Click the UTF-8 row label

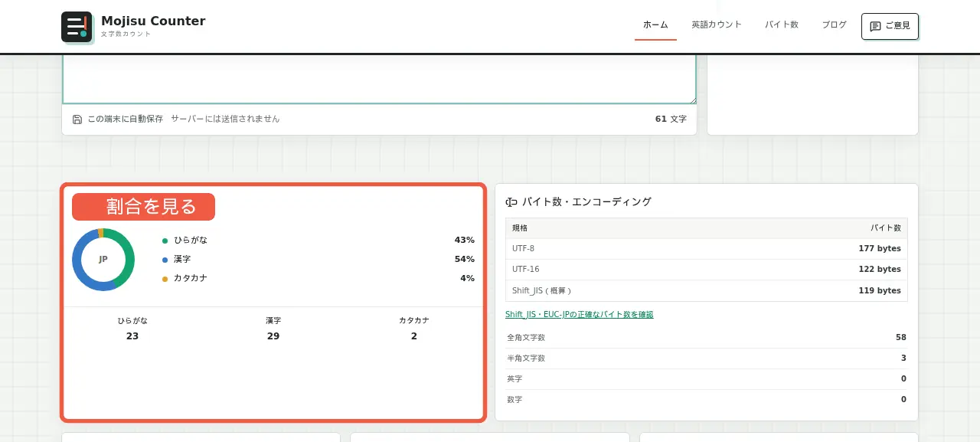[x=524, y=249]
